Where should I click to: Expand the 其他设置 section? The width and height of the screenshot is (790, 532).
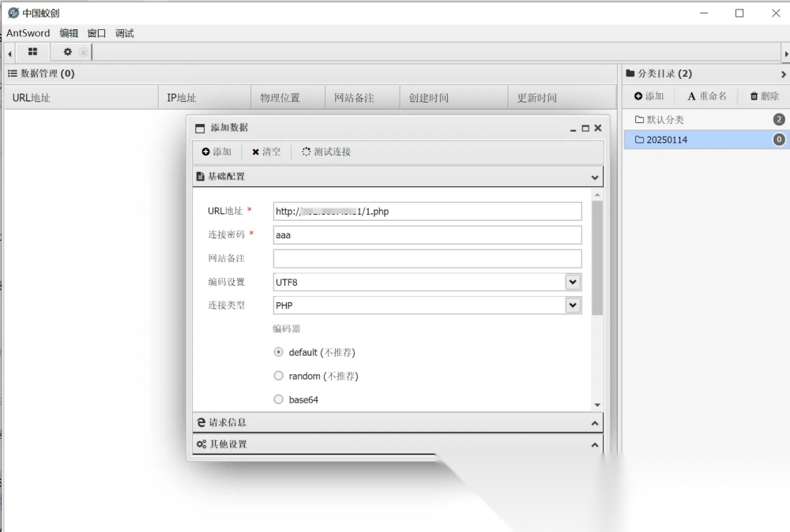(595, 445)
